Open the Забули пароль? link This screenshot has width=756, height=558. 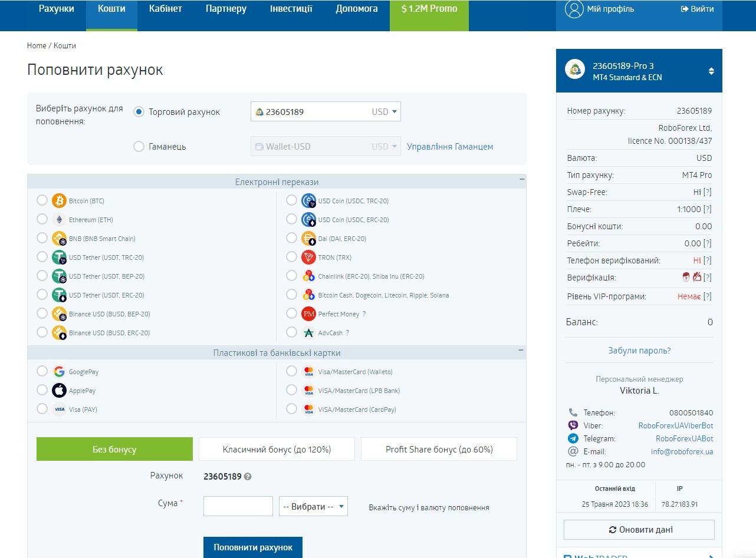(639, 351)
